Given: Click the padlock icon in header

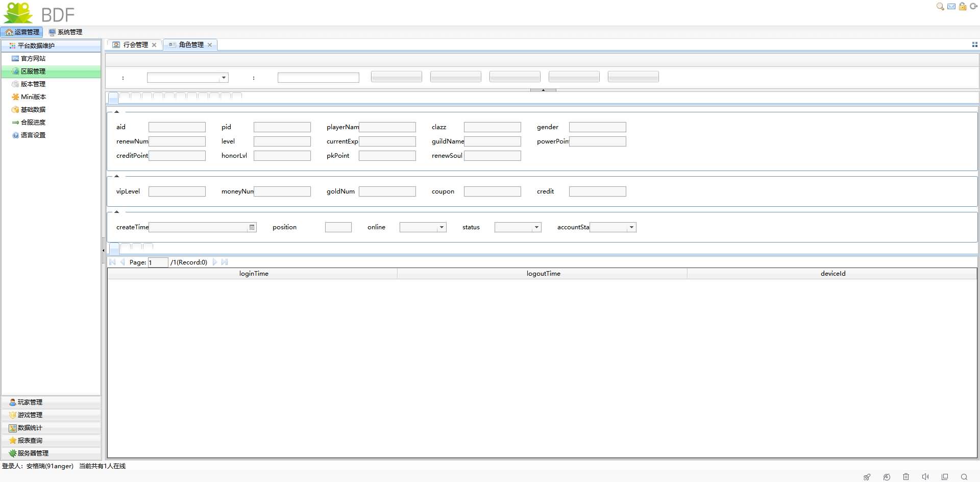Looking at the screenshot, I should [963, 7].
